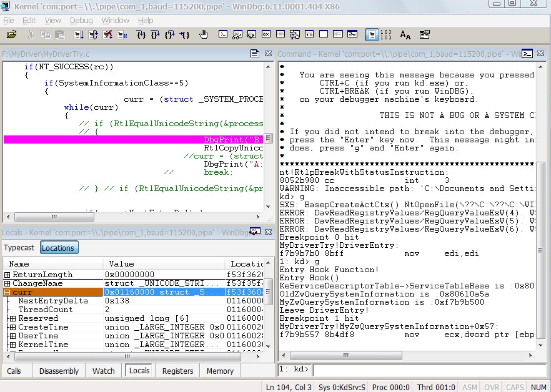Switch to the Watch tab
The image size is (551, 392).
pyautogui.click(x=104, y=371)
